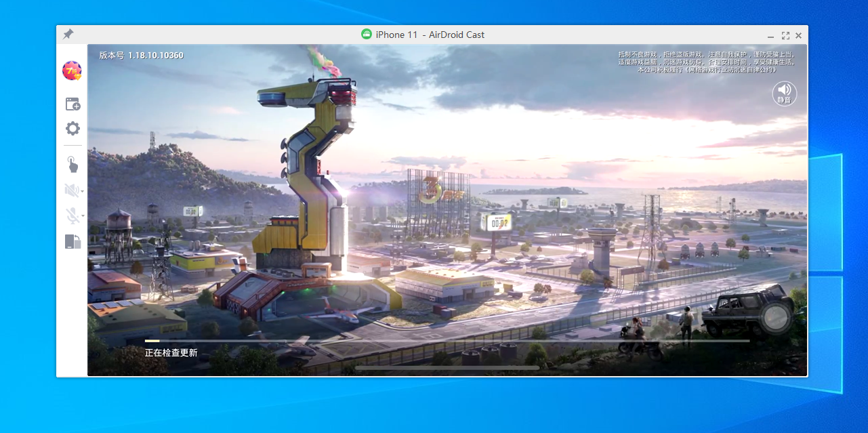
Task: Toggle the muted microphone icon in sidebar
Action: point(71,215)
